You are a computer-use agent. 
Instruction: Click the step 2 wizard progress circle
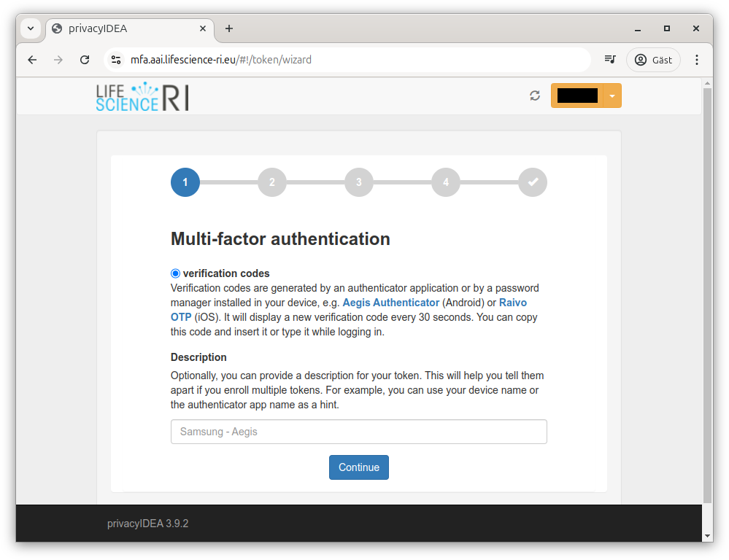click(x=272, y=182)
